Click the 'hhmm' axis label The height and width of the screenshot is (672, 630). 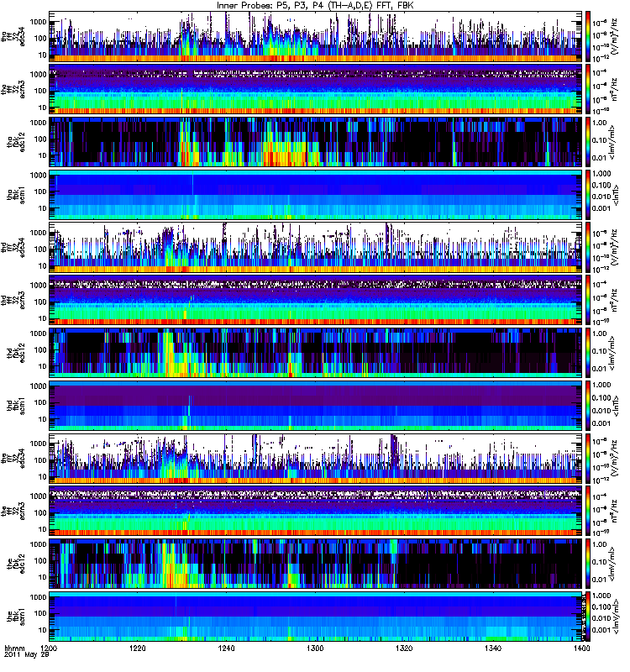14,648
